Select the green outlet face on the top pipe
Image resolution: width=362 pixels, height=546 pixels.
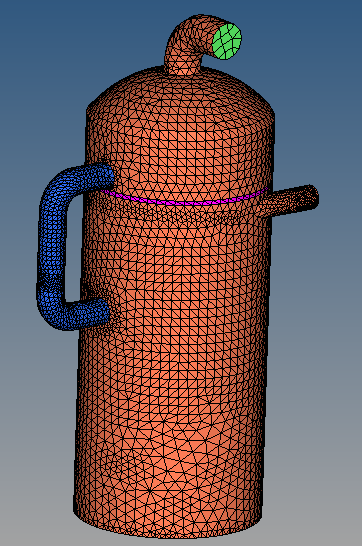point(227,41)
